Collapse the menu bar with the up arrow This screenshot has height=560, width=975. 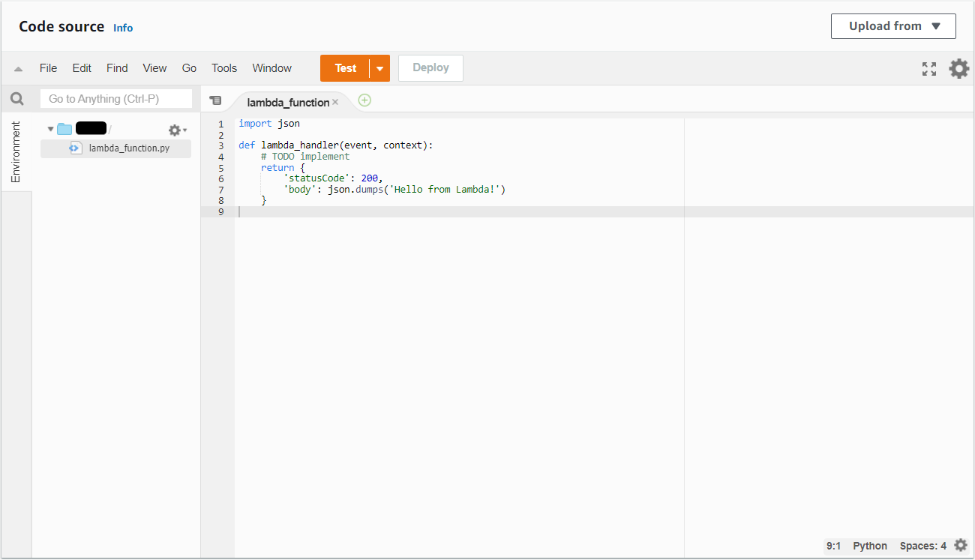coord(18,68)
